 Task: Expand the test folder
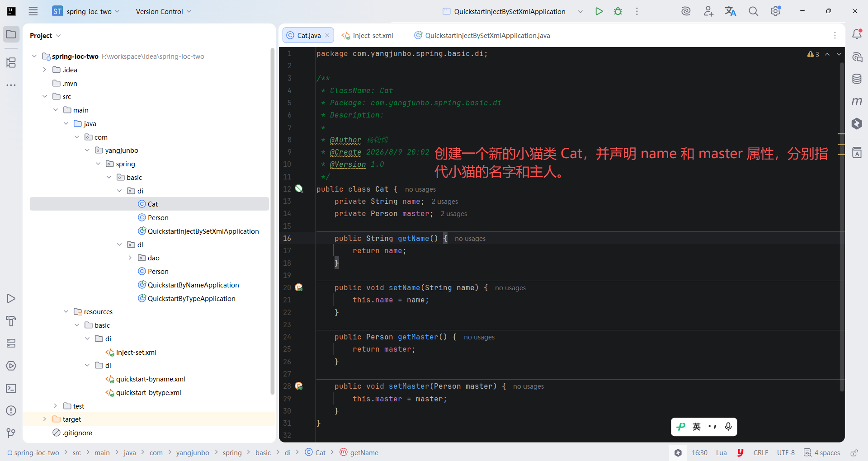56,406
